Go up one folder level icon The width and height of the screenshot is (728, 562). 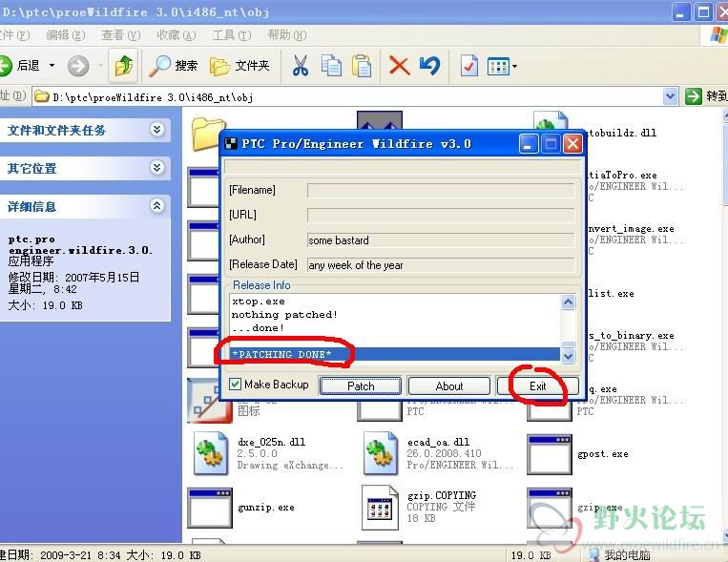[x=123, y=66]
